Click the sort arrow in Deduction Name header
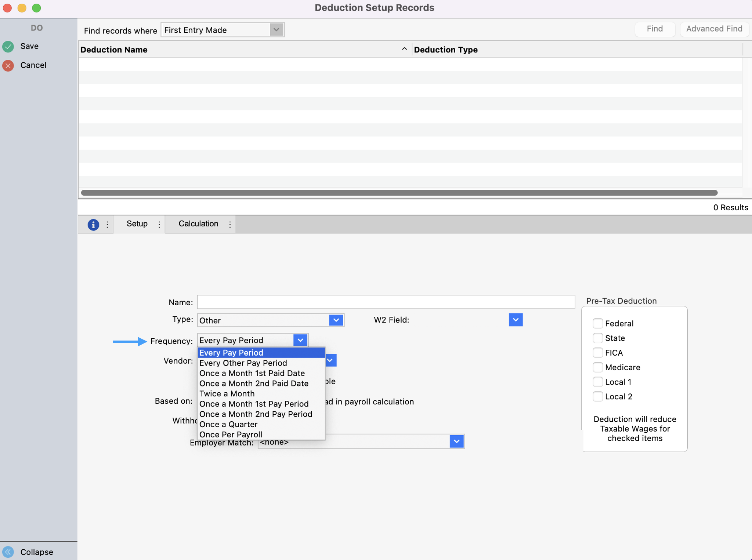This screenshot has width=752, height=560. click(x=404, y=49)
